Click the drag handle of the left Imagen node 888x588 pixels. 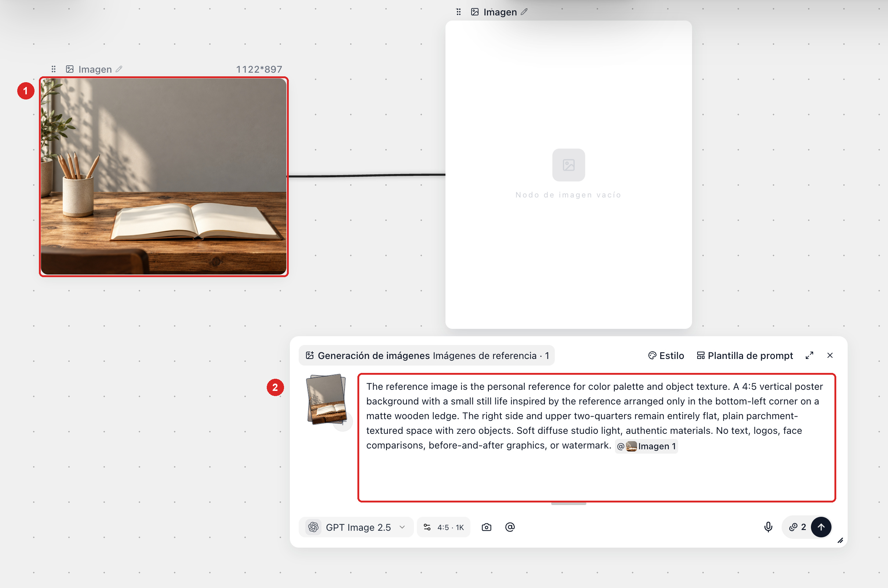54,69
